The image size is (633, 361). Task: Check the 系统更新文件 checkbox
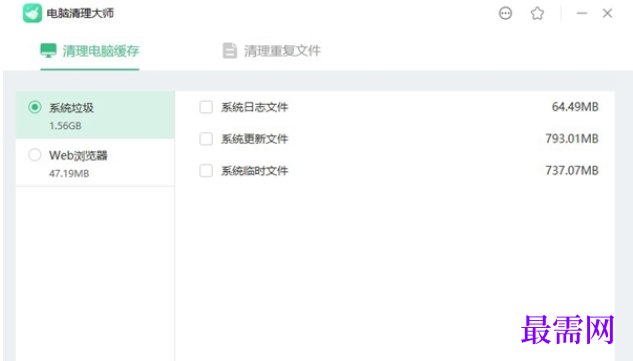pyautogui.click(x=206, y=139)
